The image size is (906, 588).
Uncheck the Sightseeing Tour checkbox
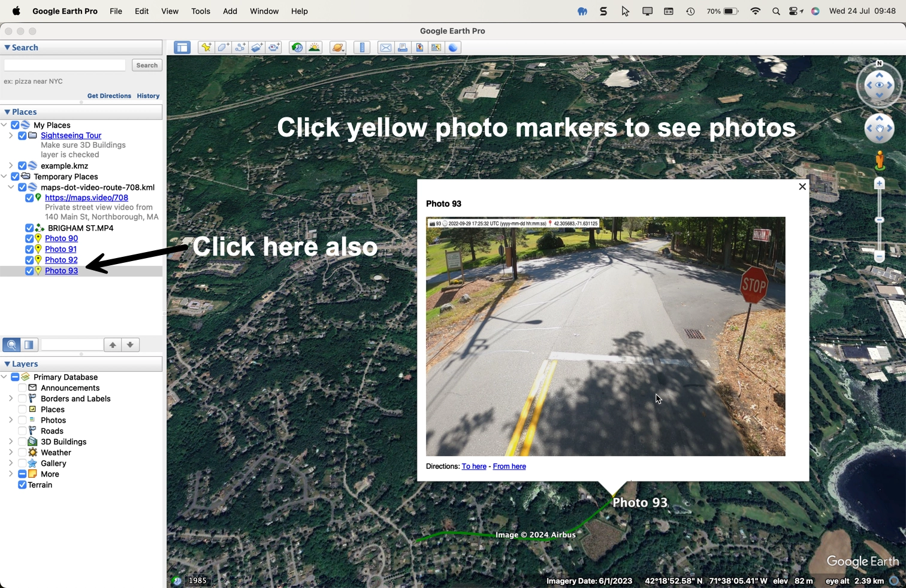click(x=22, y=136)
